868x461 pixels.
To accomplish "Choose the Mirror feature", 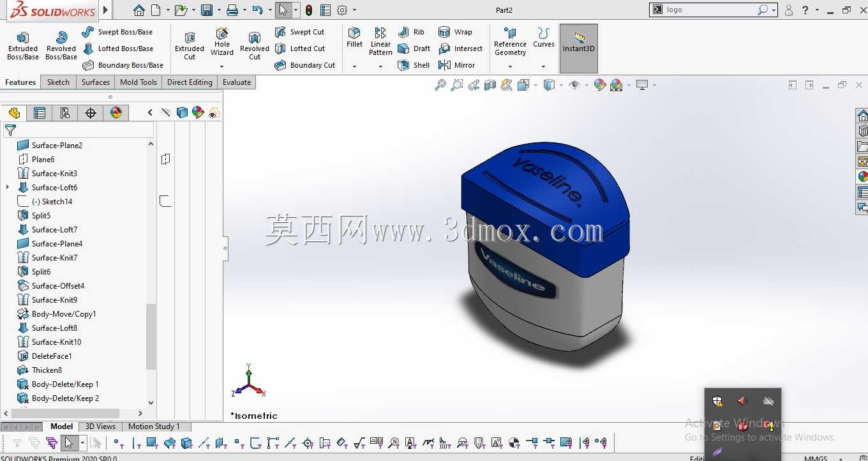I will (x=457, y=65).
